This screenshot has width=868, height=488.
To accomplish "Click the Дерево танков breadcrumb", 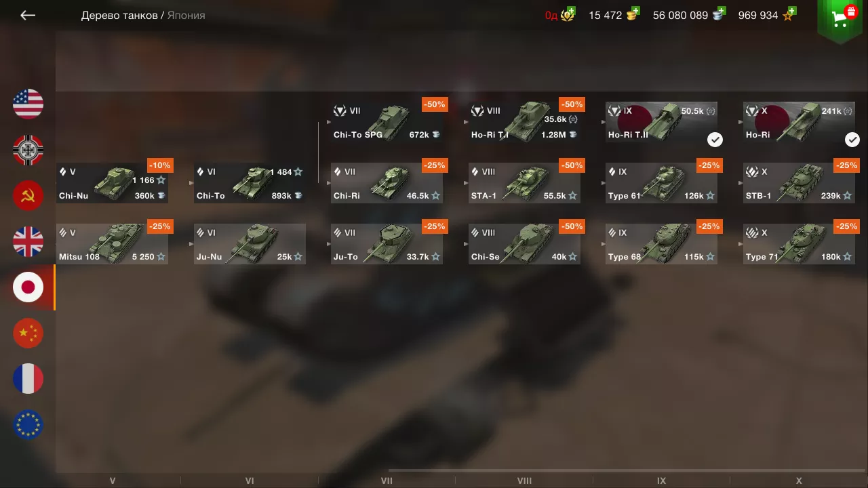I will 119,15.
